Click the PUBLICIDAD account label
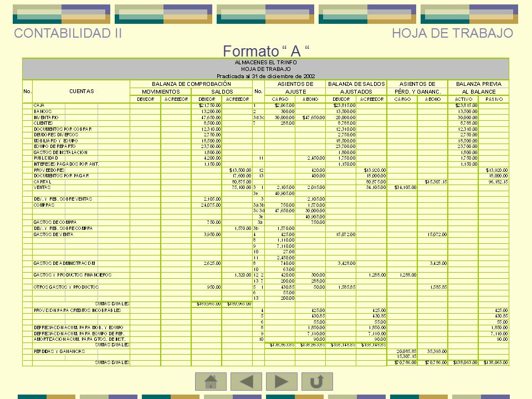 click(46, 158)
